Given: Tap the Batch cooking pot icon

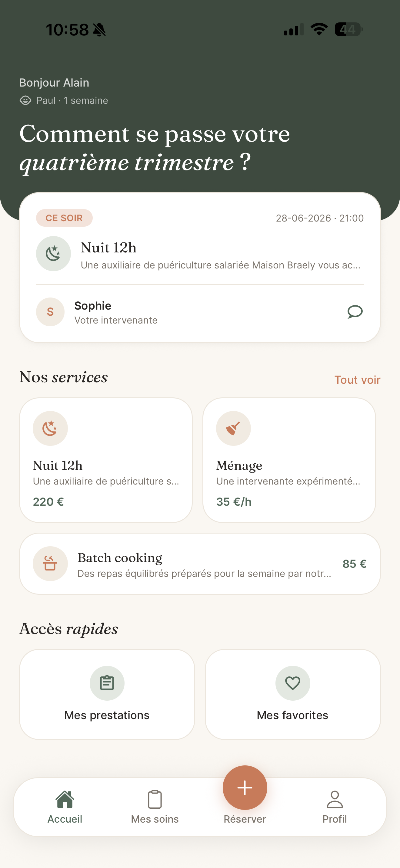Looking at the screenshot, I should [50, 564].
